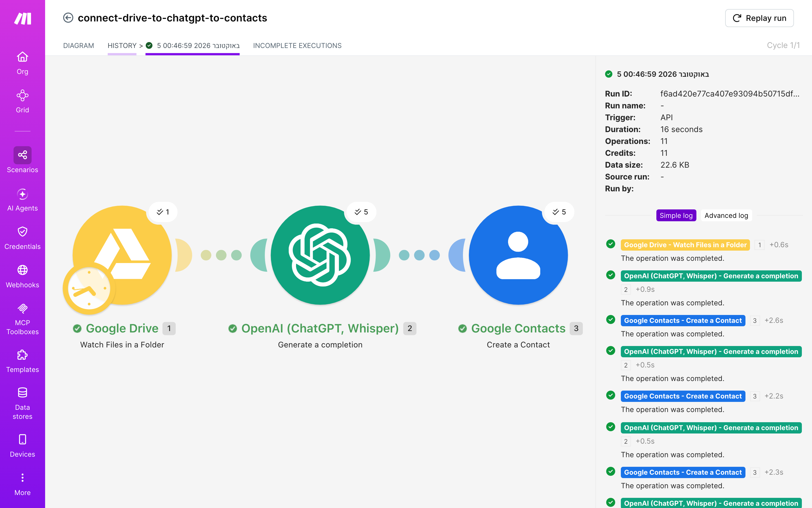Click the OpenAI ChatGPT module circle
812x508 pixels.
tap(320, 255)
